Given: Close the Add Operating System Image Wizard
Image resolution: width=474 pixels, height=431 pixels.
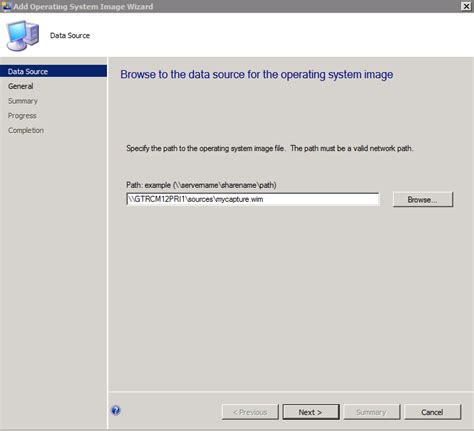Looking at the screenshot, I should click(x=466, y=6).
